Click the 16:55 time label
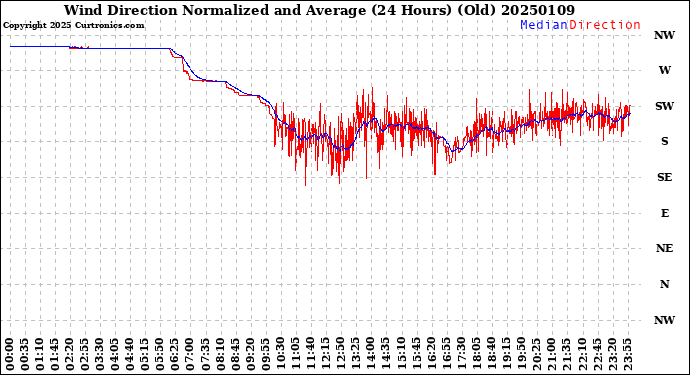 pyautogui.click(x=446, y=355)
